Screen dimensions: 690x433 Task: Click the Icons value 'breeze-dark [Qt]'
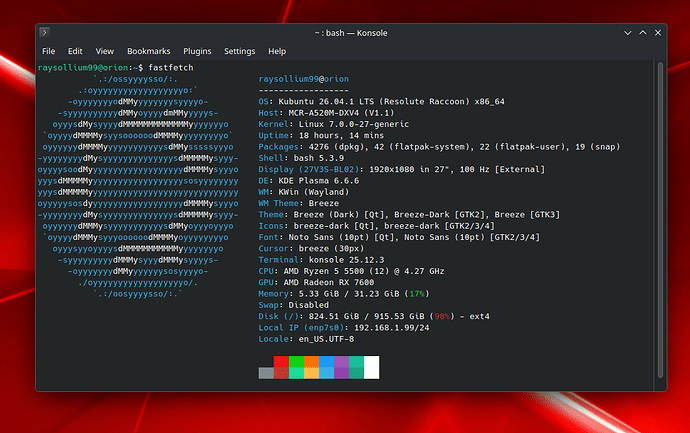(x=334, y=226)
